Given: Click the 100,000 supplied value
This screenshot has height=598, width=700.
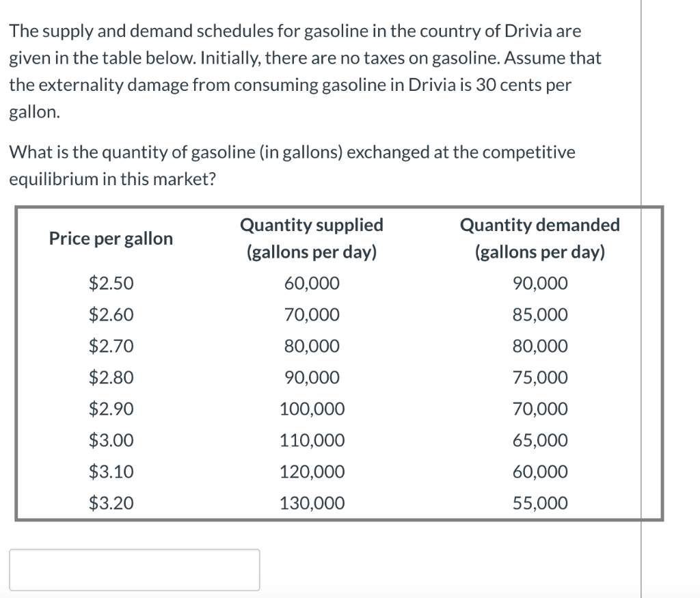Looking at the screenshot, I should 311,409.
